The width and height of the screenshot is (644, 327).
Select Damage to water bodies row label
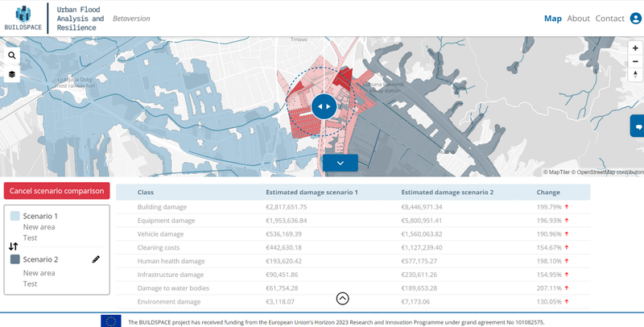[x=173, y=288]
